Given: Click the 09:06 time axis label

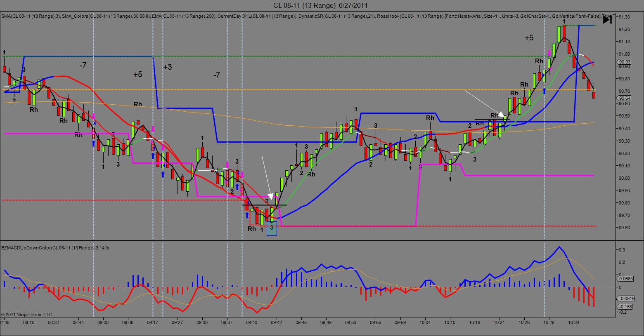Looking at the screenshot, I should (x=128, y=322).
